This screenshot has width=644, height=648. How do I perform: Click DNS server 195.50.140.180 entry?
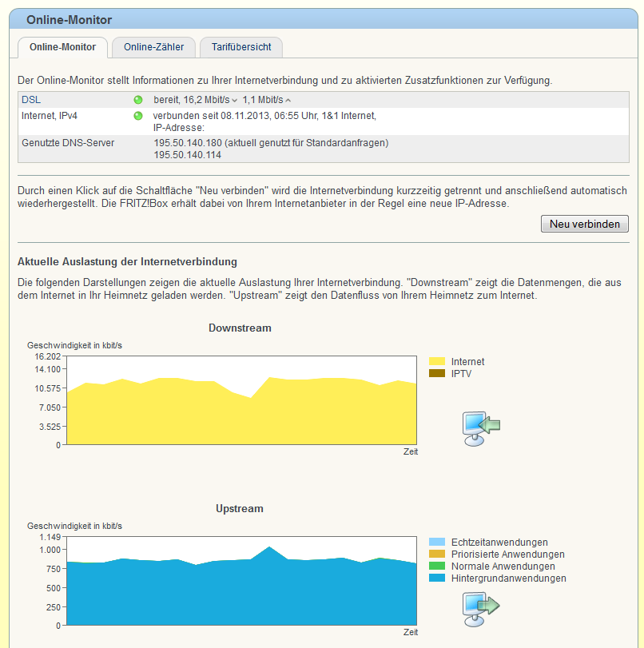point(271,143)
